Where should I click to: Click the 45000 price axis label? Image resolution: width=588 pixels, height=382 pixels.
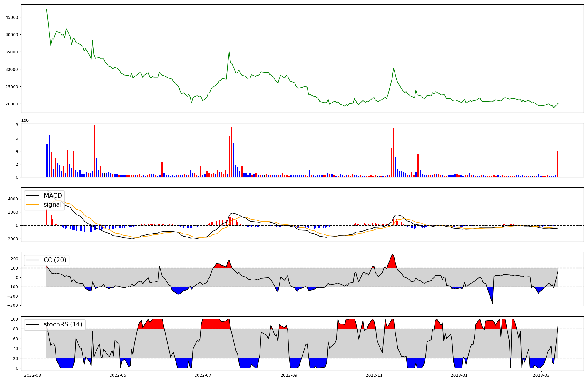tap(12, 17)
